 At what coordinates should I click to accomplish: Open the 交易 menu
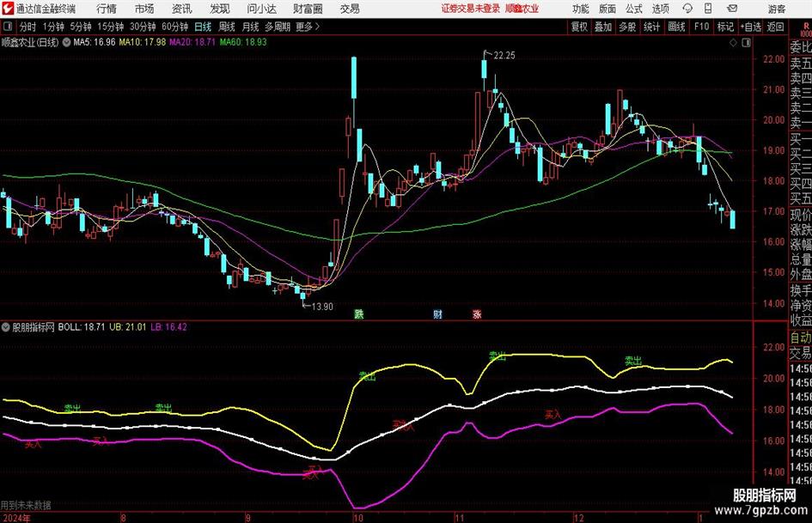pyautogui.click(x=350, y=9)
